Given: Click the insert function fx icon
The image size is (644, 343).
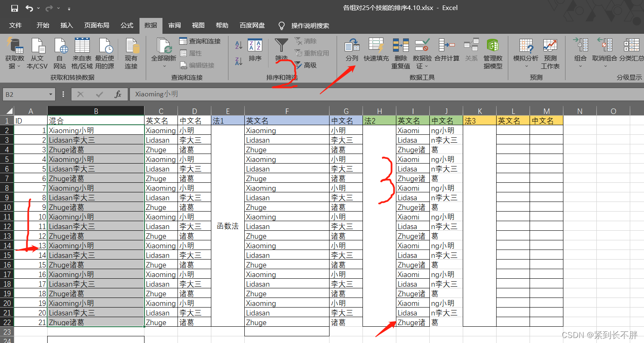Looking at the screenshot, I should [x=118, y=95].
